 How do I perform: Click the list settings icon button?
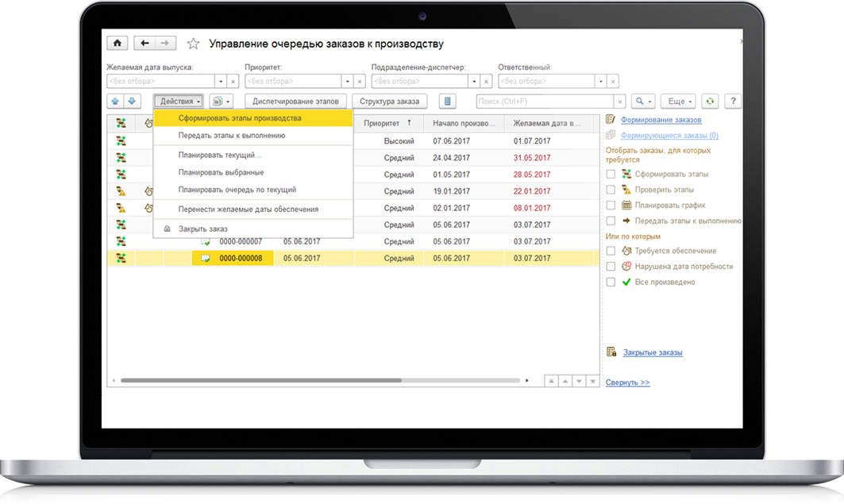coord(447,101)
